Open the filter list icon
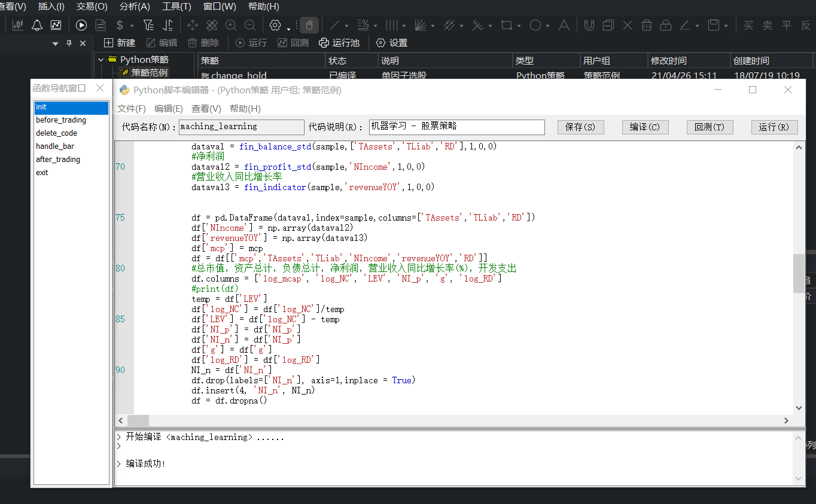The width and height of the screenshot is (816, 504). (148, 25)
